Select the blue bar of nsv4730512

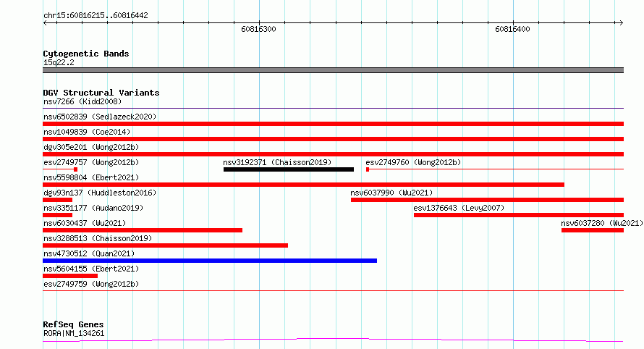point(210,261)
